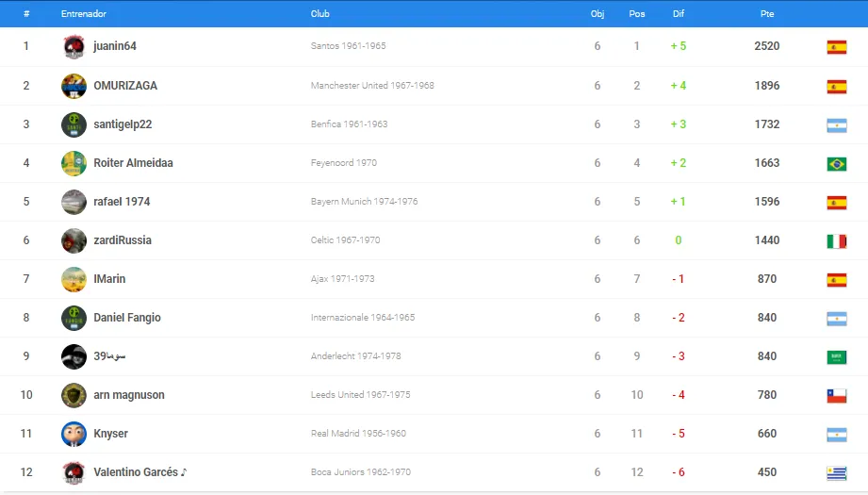Click Uruguay flag in Valentino Garcés's row

pyautogui.click(x=837, y=473)
